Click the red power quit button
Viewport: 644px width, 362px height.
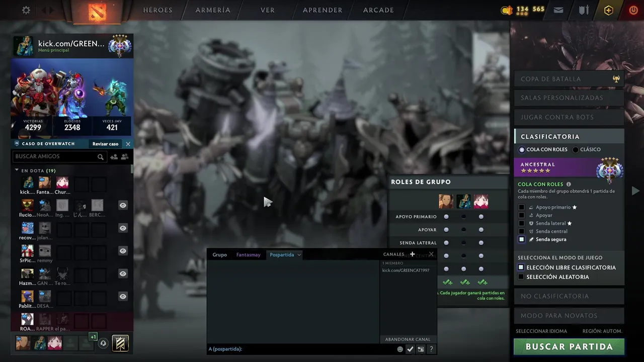click(633, 10)
